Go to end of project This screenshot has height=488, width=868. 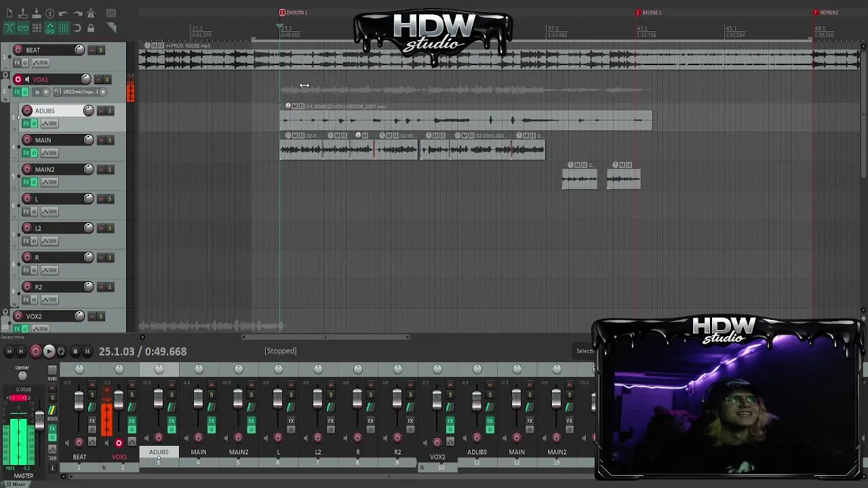coord(21,351)
